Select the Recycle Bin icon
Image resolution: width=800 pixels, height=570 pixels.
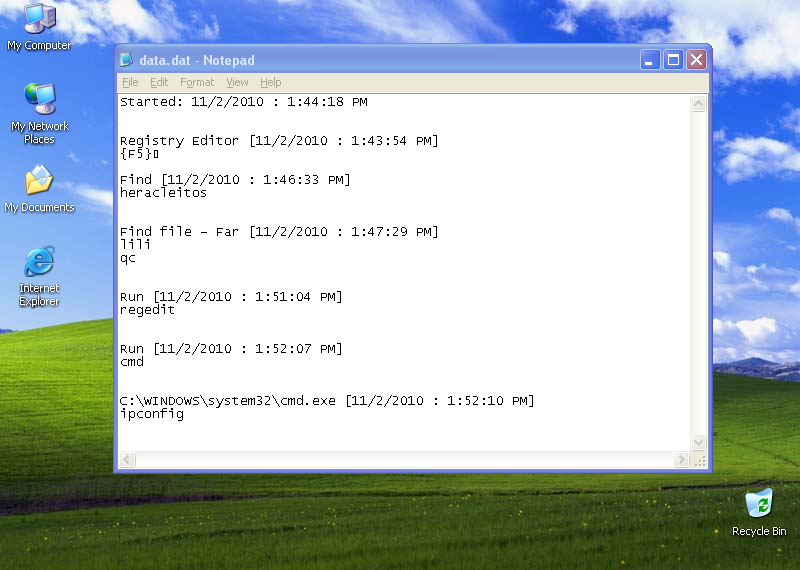point(759,512)
